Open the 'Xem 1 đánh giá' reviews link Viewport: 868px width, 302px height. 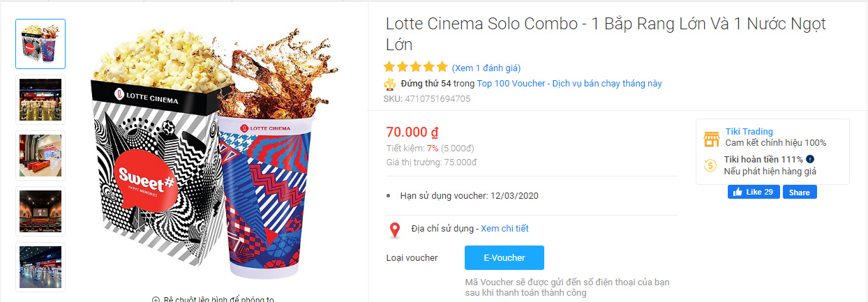click(486, 68)
